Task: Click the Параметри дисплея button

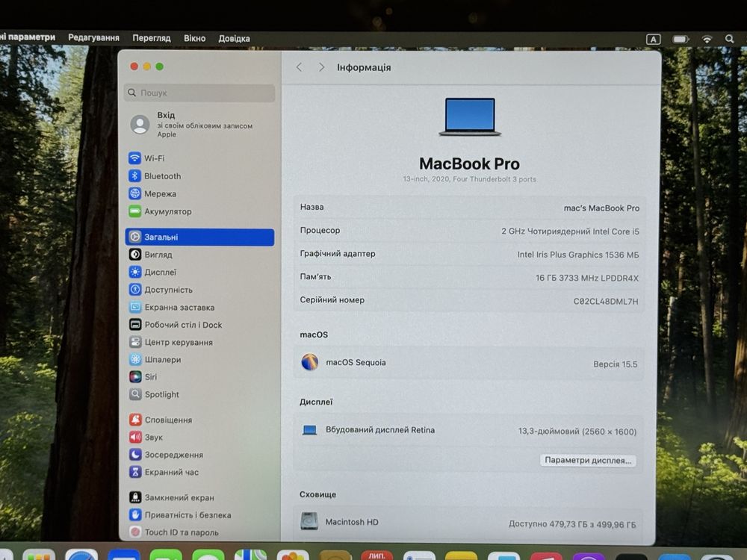Action: coord(588,460)
